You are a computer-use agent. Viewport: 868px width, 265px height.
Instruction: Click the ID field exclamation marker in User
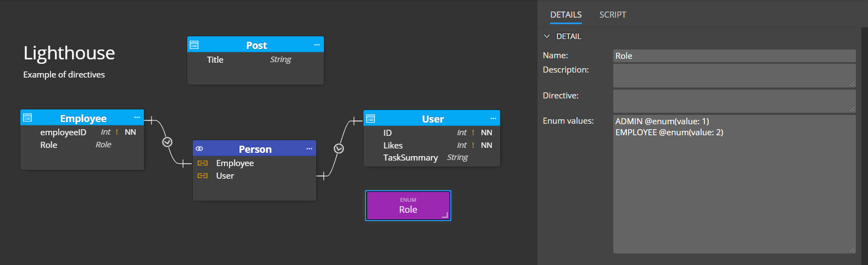coord(473,132)
